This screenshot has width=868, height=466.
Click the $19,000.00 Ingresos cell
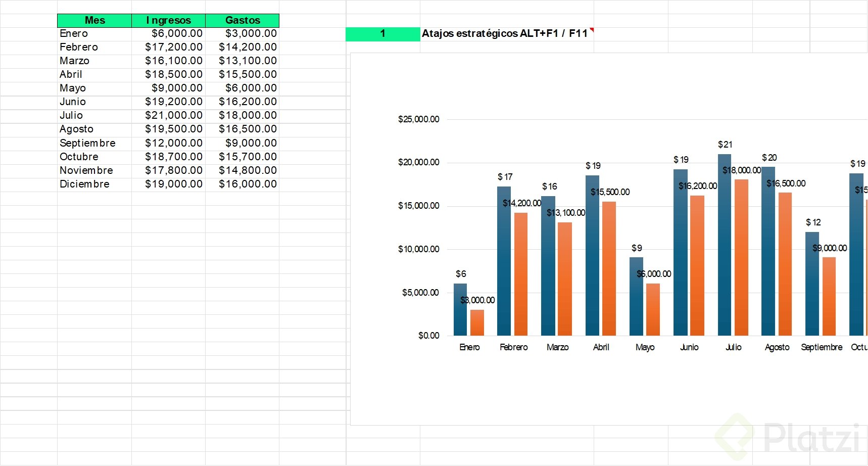168,184
